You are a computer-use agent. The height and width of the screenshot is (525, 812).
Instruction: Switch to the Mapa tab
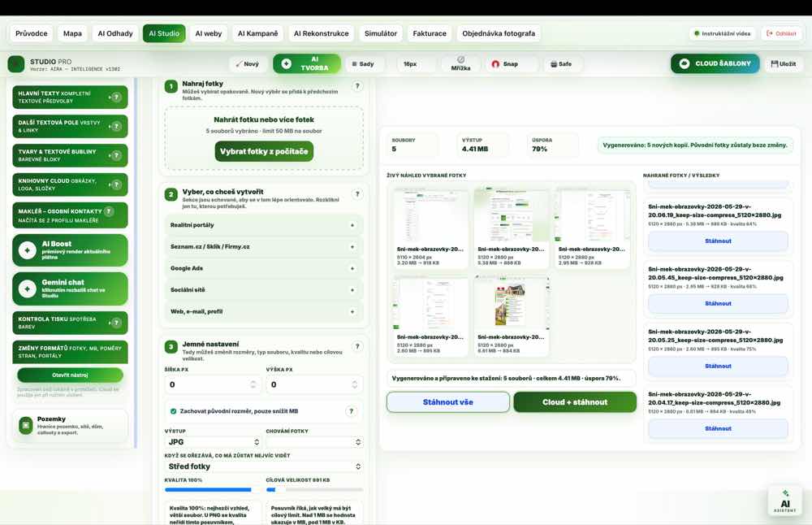72,33
